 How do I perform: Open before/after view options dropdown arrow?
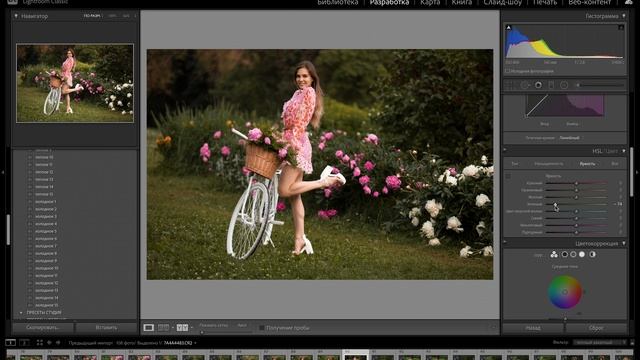192,327
